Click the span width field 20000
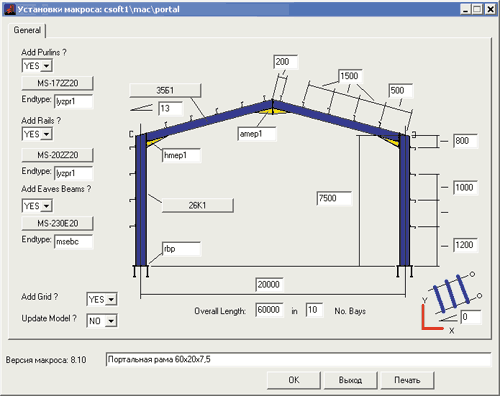The height and width of the screenshot is (396, 500). pyautogui.click(x=269, y=285)
